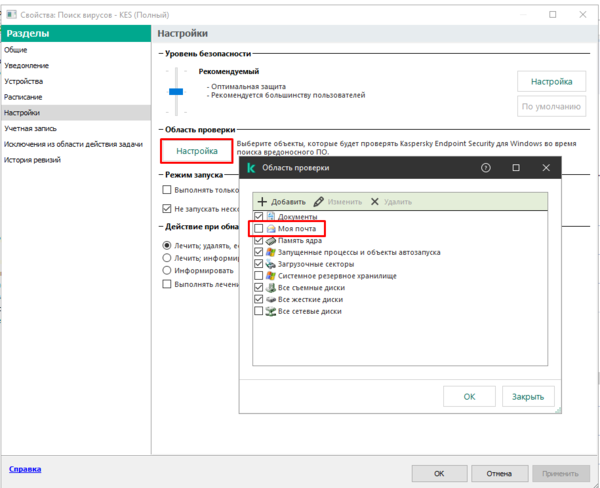The image size is (600, 488).
Task: Uncheck Все съемные диски checkbox
Action: (x=259, y=287)
